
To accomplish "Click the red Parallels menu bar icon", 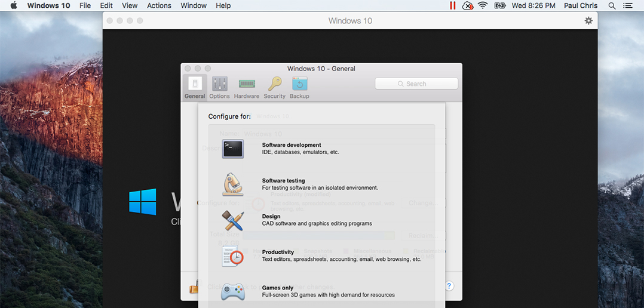I will (x=453, y=5).
